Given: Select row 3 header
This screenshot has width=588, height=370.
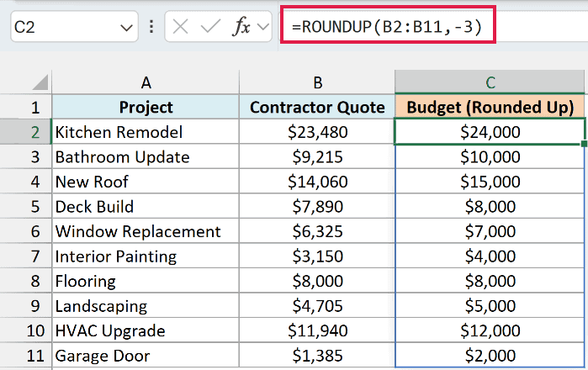Looking at the screenshot, I should [25, 156].
